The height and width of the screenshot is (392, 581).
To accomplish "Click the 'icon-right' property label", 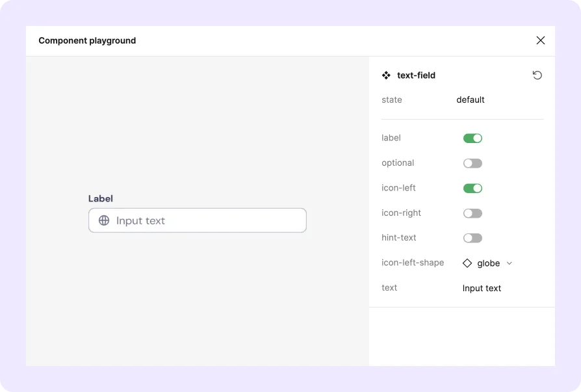I will pos(401,213).
